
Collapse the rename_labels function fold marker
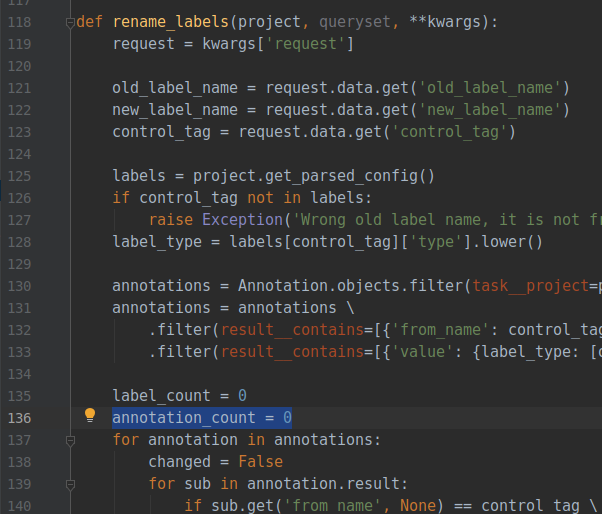pos(70,23)
